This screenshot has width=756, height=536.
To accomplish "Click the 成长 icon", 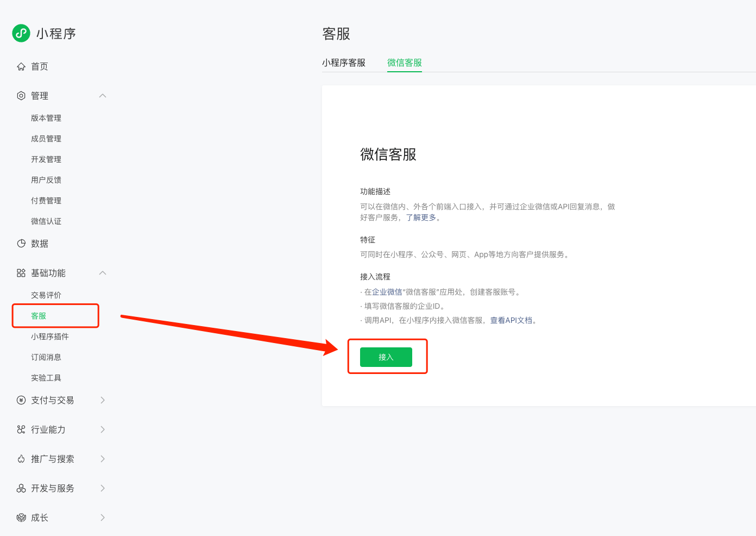I will [21, 518].
